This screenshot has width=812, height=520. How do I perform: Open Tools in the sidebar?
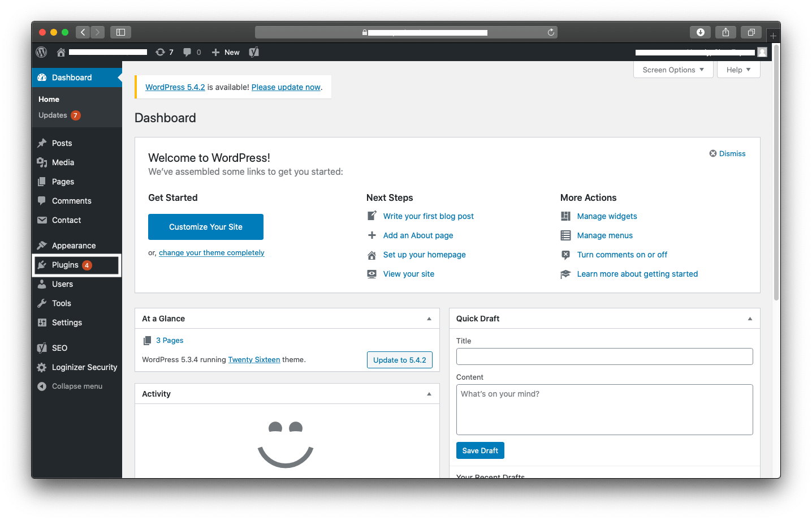(77, 303)
